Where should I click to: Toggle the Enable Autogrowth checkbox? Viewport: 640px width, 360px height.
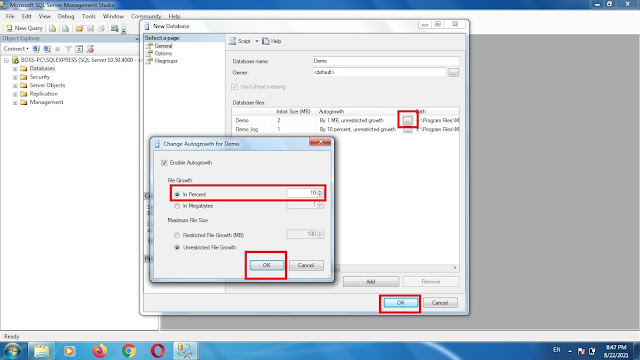tap(164, 163)
